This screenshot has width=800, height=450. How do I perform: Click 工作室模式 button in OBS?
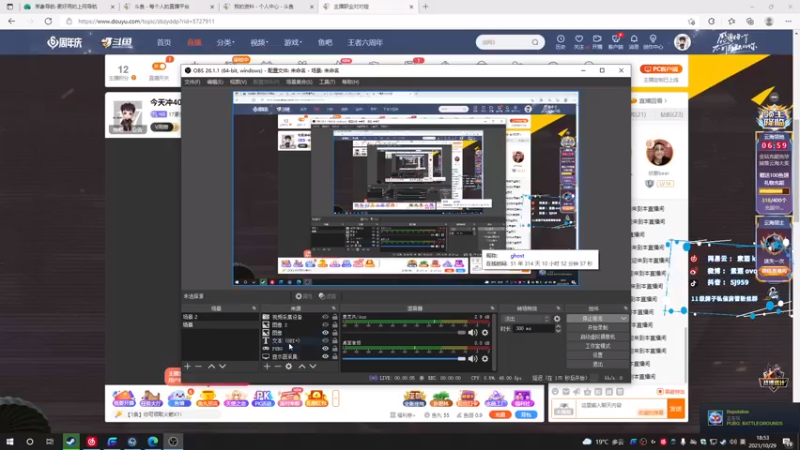(x=597, y=346)
